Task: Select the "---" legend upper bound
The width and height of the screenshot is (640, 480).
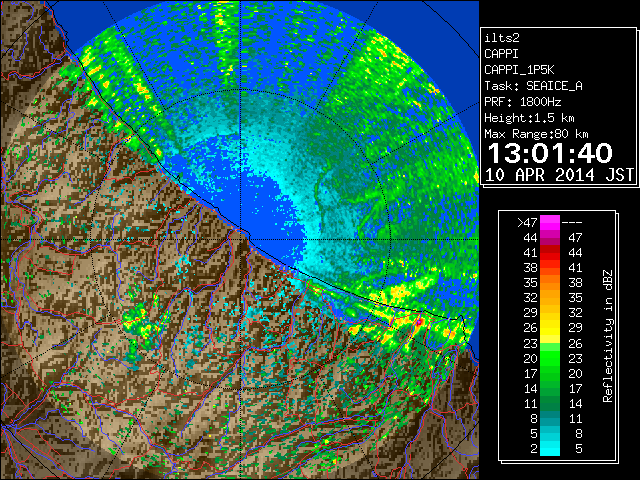Action: 571,222
